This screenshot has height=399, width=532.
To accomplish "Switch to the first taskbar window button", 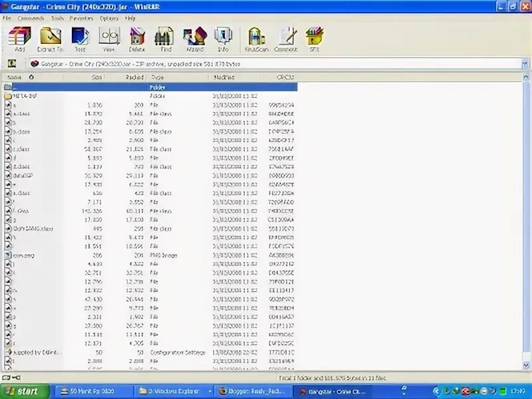I will (94, 392).
